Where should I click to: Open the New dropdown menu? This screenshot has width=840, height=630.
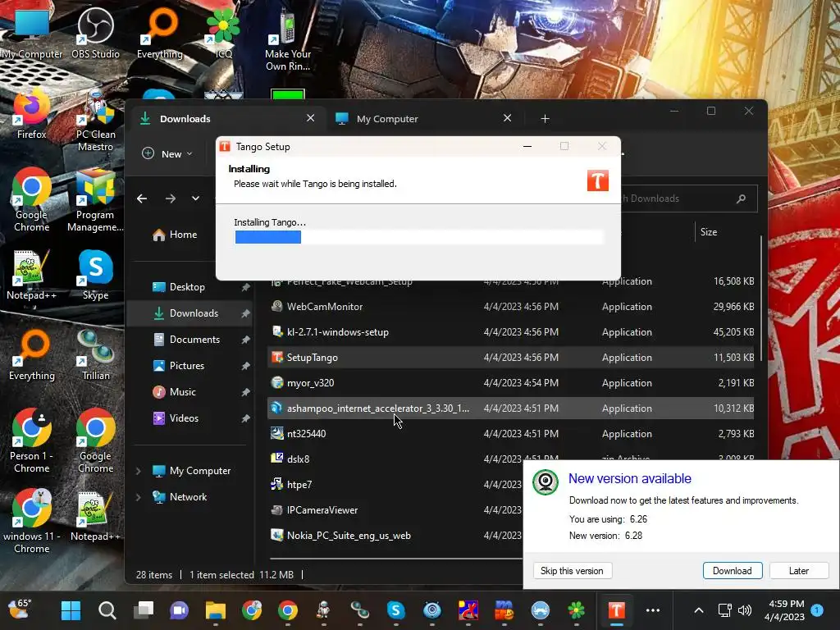167,153
